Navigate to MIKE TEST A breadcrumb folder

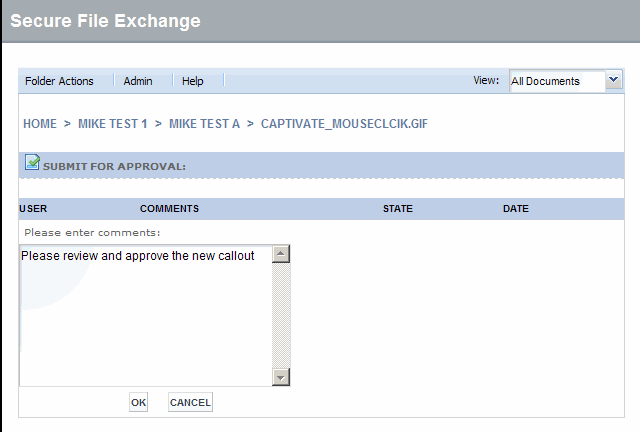tap(204, 124)
